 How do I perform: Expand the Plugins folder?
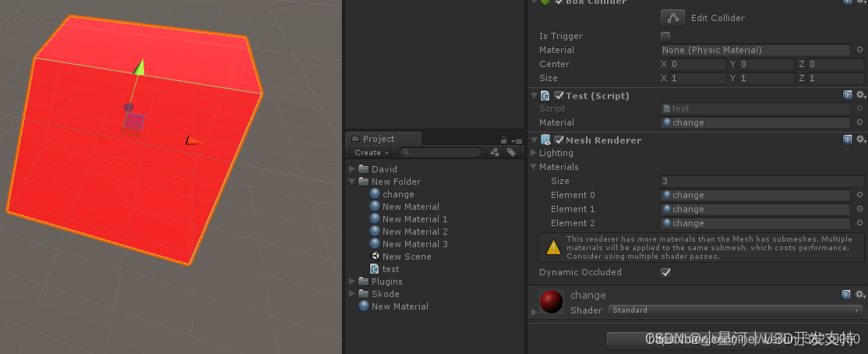[352, 281]
